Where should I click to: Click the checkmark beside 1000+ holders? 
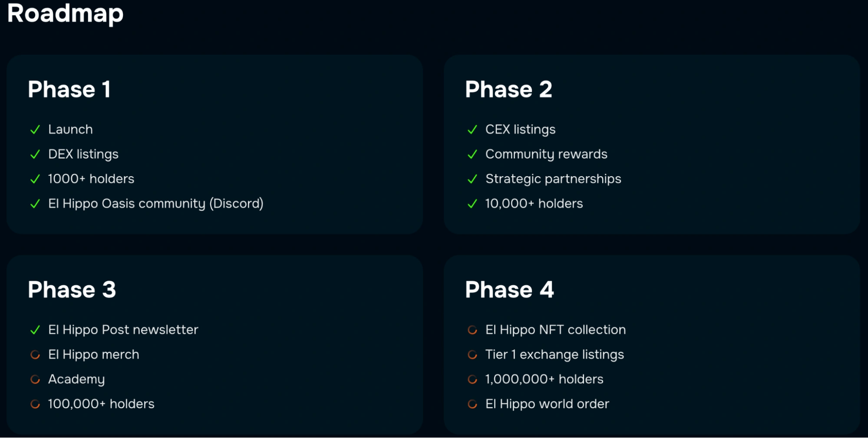point(35,179)
